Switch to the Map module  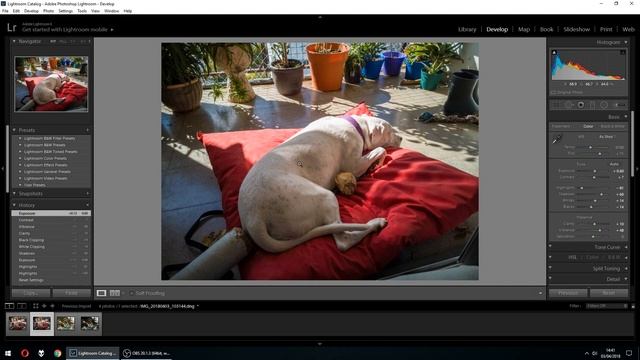point(524,29)
